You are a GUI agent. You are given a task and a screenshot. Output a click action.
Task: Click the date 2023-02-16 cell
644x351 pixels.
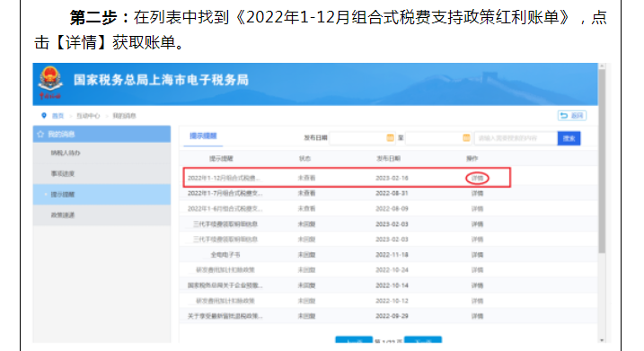tap(392, 178)
